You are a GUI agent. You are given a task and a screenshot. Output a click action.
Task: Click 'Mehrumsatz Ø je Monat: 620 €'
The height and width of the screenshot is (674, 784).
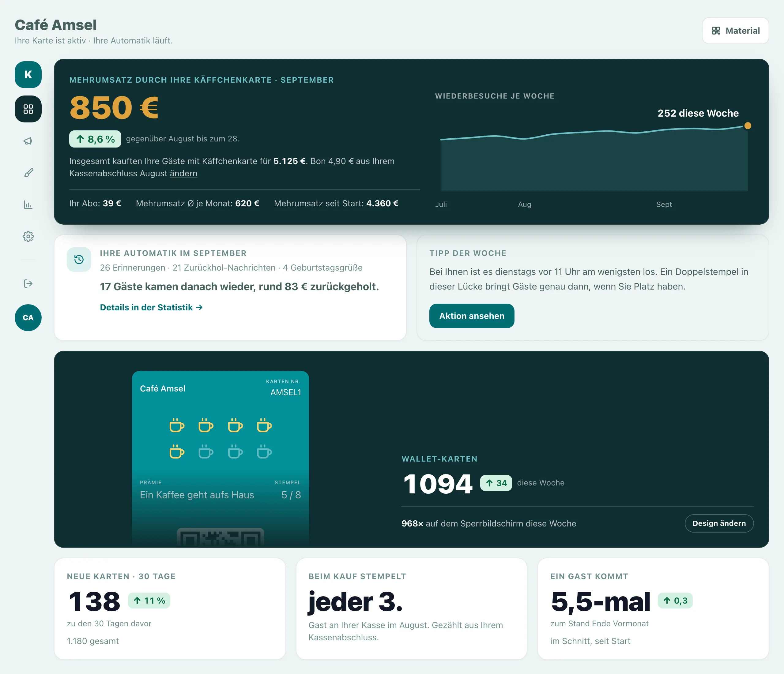[x=198, y=204]
